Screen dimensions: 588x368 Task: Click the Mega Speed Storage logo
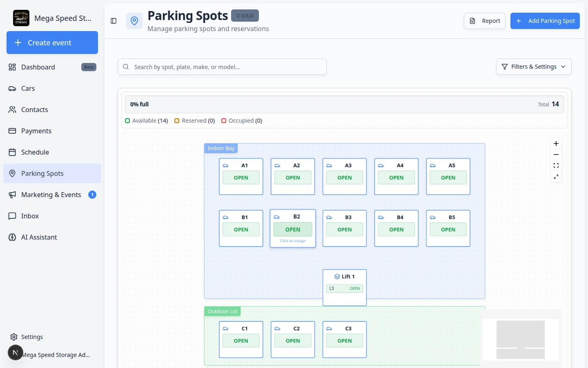tap(21, 18)
